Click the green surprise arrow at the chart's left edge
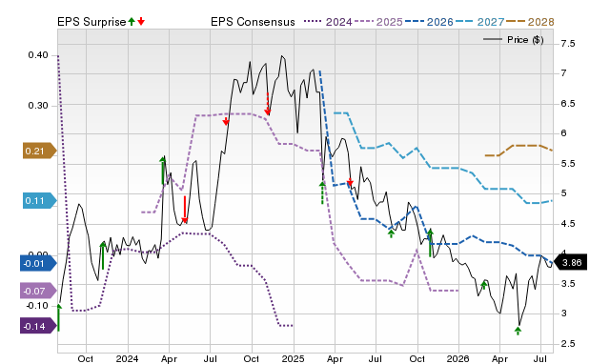The width and height of the screenshot is (610, 364). coord(59,317)
